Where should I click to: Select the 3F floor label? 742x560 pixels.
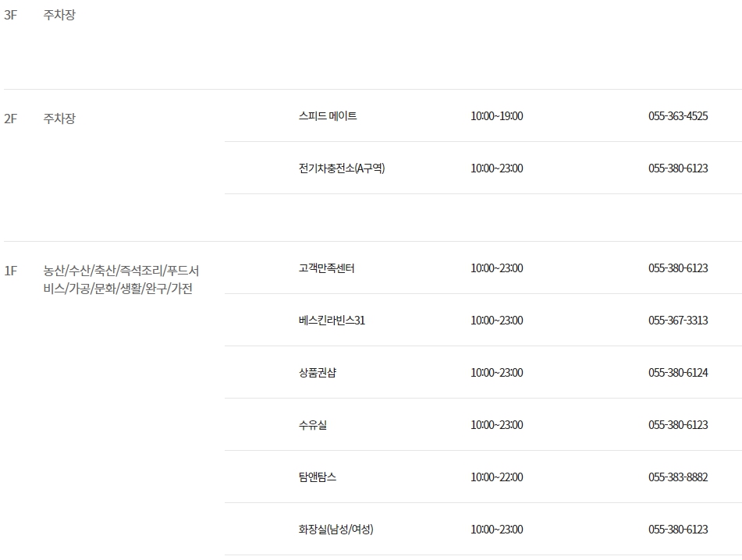(x=11, y=12)
